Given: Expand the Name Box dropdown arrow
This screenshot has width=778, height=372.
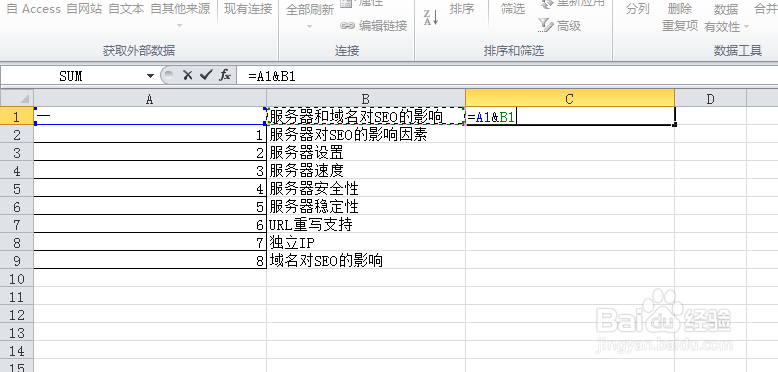Looking at the screenshot, I should [x=150, y=76].
